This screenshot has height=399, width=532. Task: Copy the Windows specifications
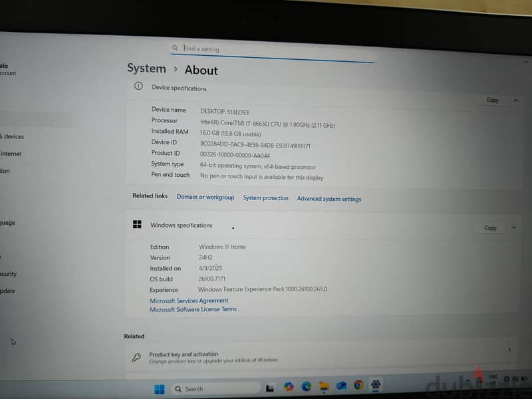[x=490, y=227]
